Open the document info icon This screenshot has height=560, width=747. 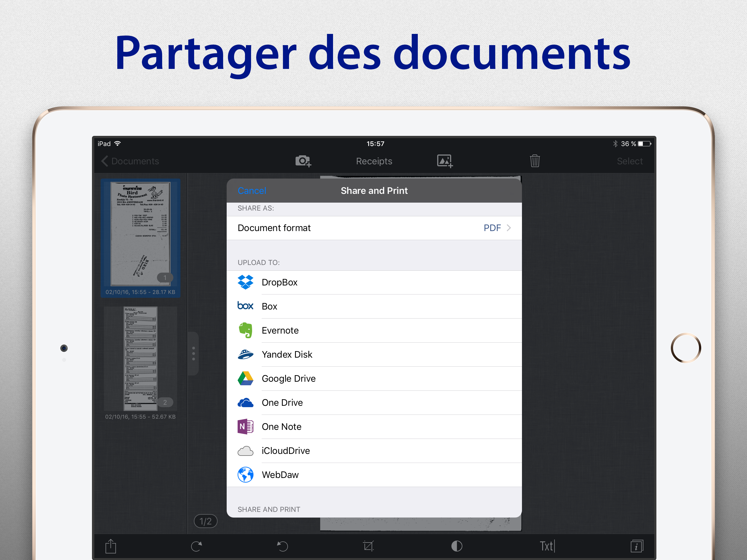click(637, 546)
